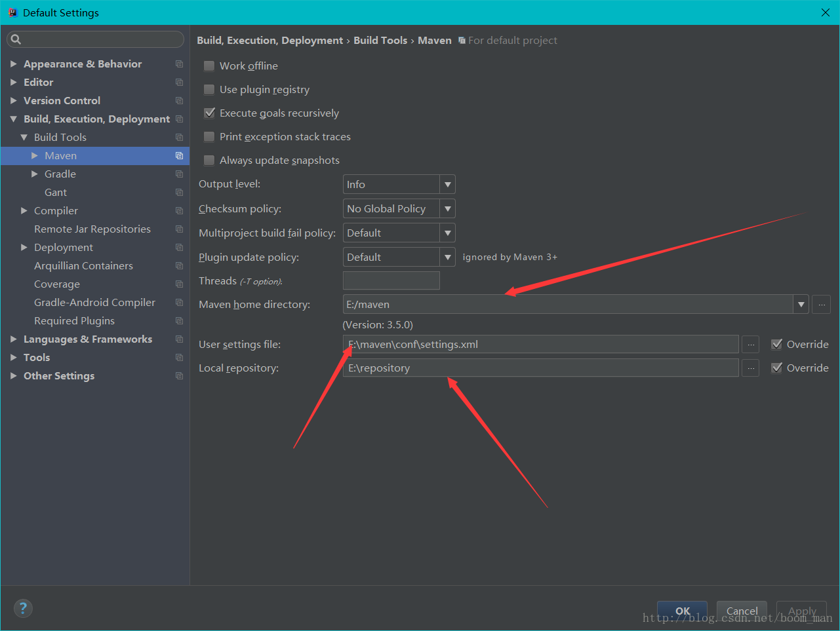Click the Apply button
The image size is (840, 631).
(x=801, y=611)
